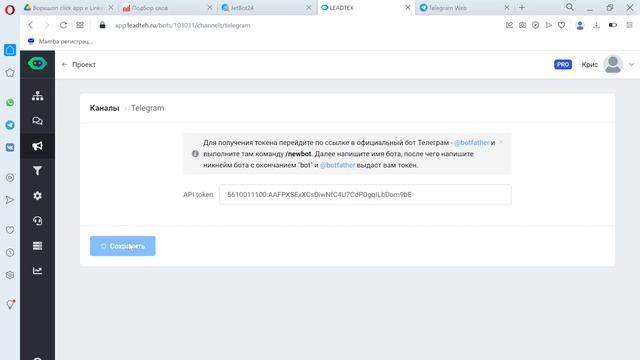The width and height of the screenshot is (640, 360).
Task: Open the Opera sidebar player circle icon
Action: [10, 178]
